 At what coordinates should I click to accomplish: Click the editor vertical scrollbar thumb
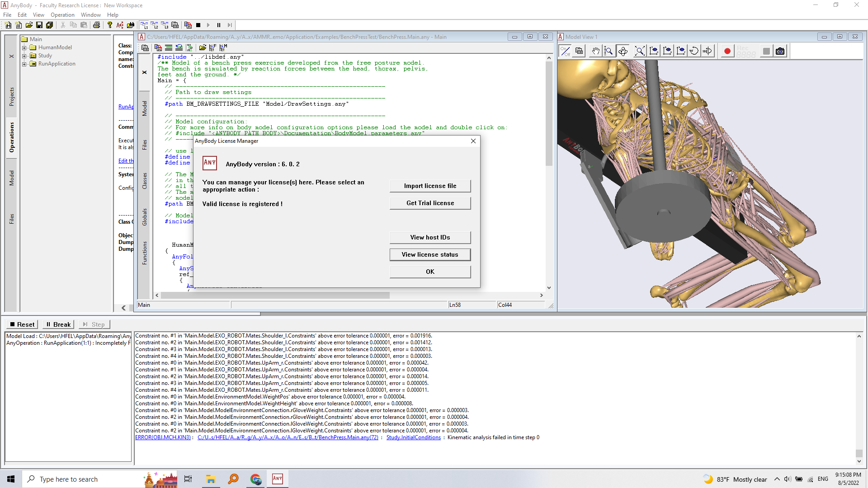[x=549, y=114]
